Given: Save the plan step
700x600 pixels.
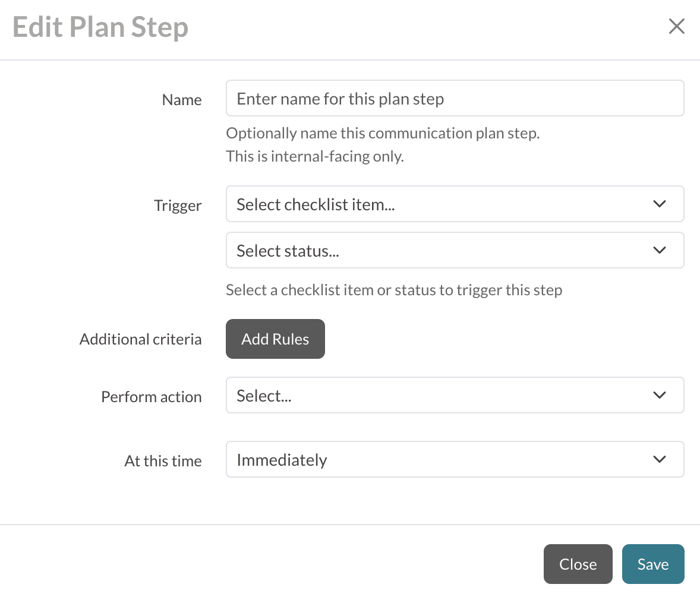Looking at the screenshot, I should [652, 564].
